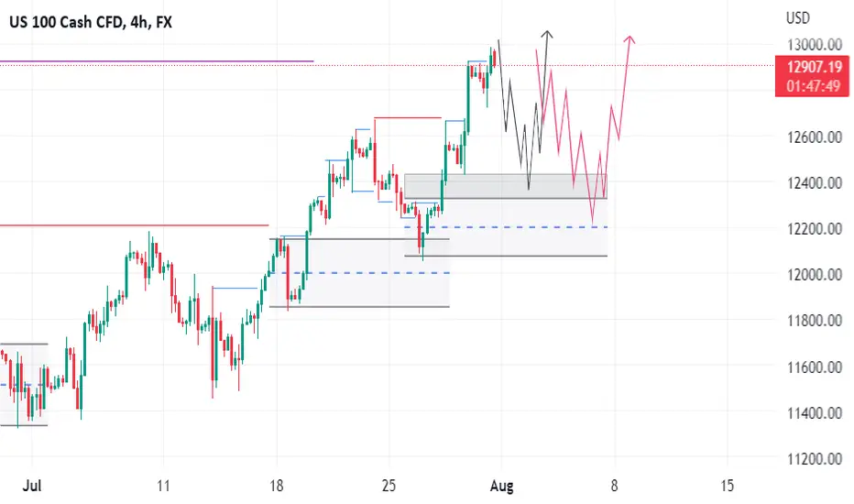854x504 pixels.
Task: Select the blue dashed line at 12000
Action: click(359, 272)
